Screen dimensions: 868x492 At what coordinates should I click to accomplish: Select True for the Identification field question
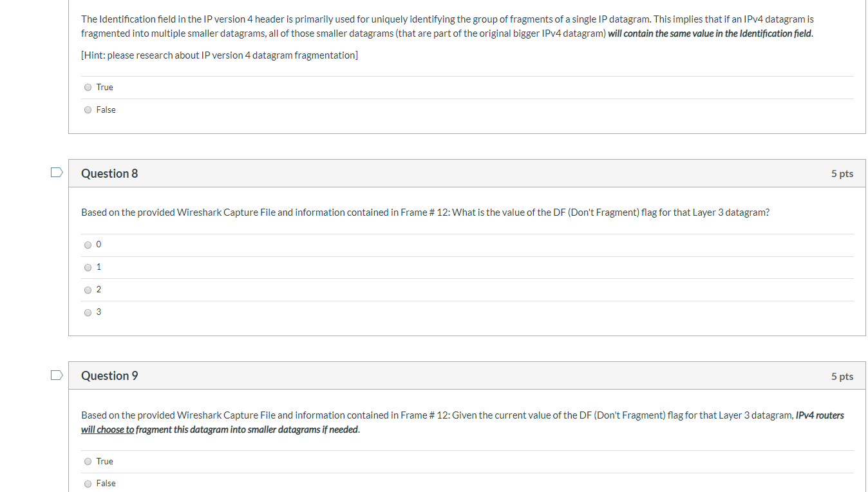point(88,87)
